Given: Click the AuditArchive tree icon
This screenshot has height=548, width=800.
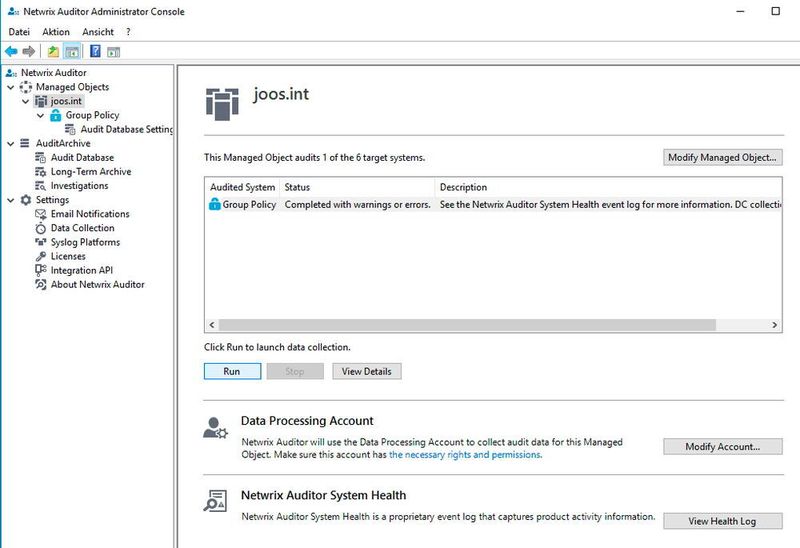Looking at the screenshot, I should (25, 143).
